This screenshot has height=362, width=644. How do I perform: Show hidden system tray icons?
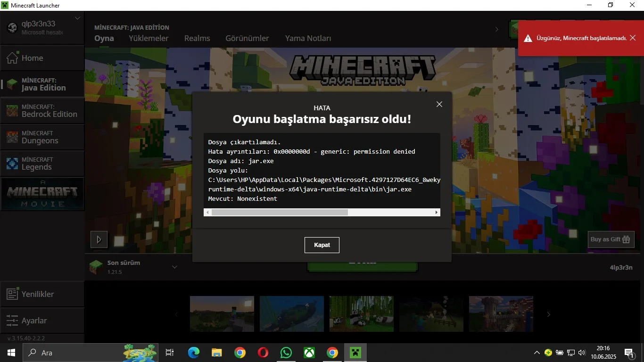click(537, 353)
